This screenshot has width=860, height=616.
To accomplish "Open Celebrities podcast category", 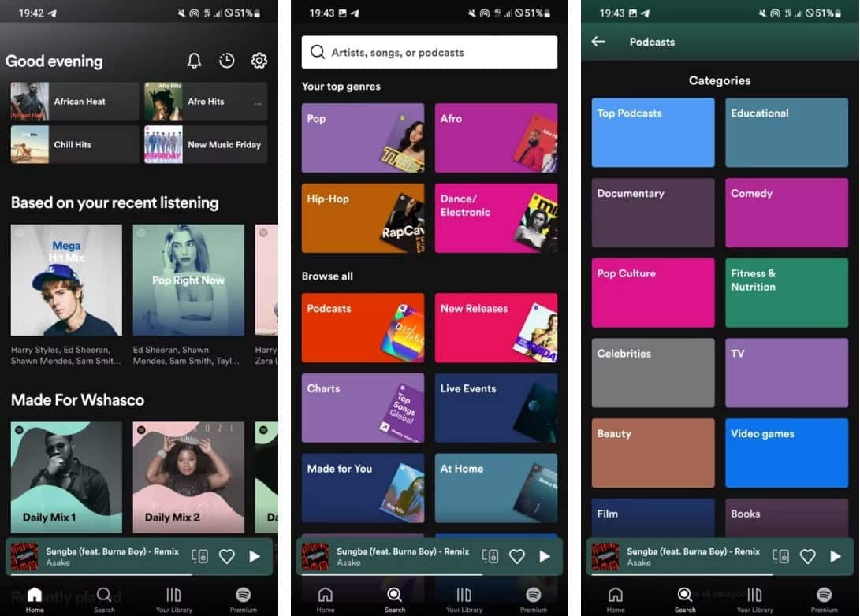I will click(x=653, y=373).
